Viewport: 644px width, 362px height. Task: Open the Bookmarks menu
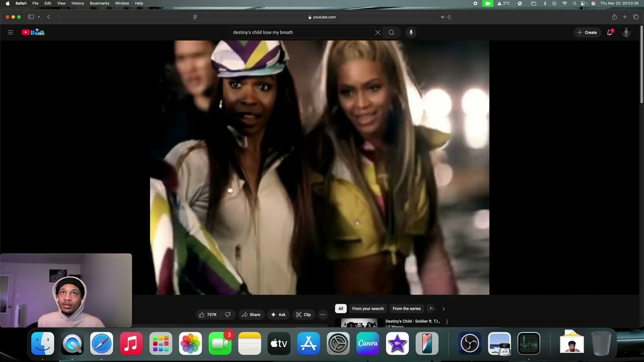pyautogui.click(x=100, y=4)
